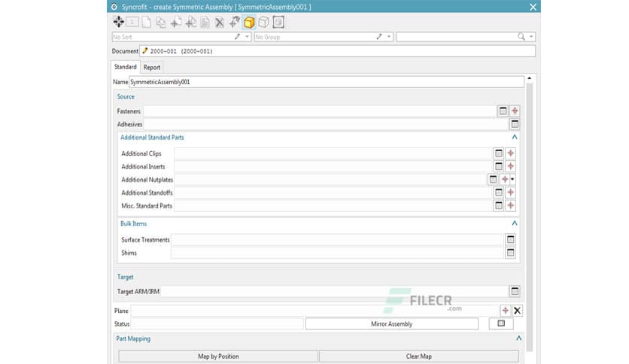Click Misc. Standard Parts red crosshair
Viewport: 629px width, 364px height.
[510, 205]
